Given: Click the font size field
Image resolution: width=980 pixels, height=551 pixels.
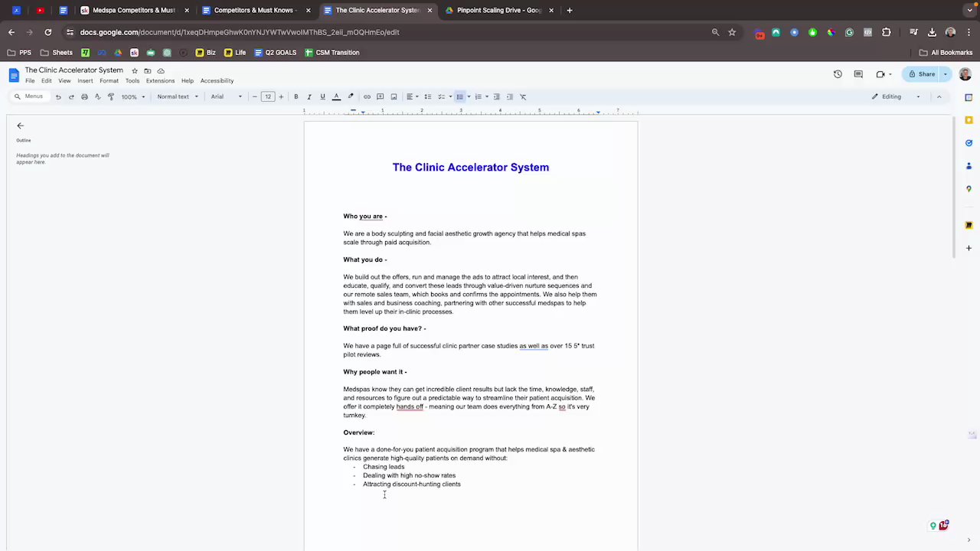Looking at the screenshot, I should coord(268,96).
